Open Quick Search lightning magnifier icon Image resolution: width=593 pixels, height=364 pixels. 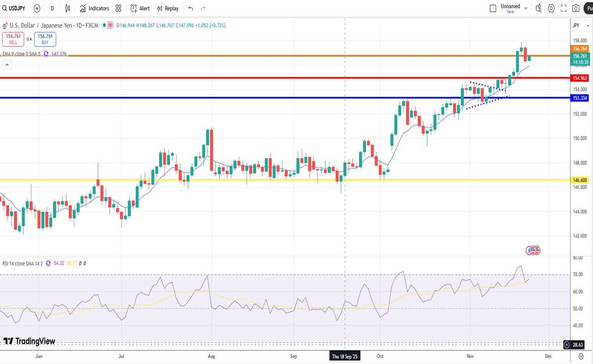[x=538, y=8]
